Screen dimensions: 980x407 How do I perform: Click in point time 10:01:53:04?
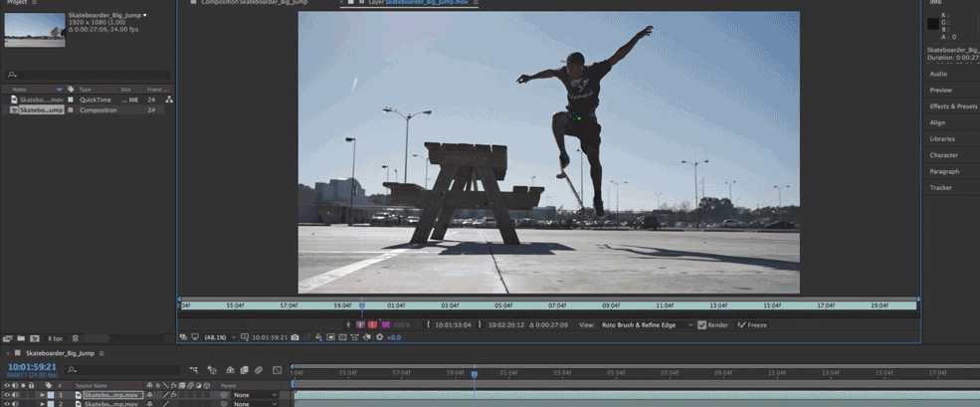pyautogui.click(x=453, y=325)
